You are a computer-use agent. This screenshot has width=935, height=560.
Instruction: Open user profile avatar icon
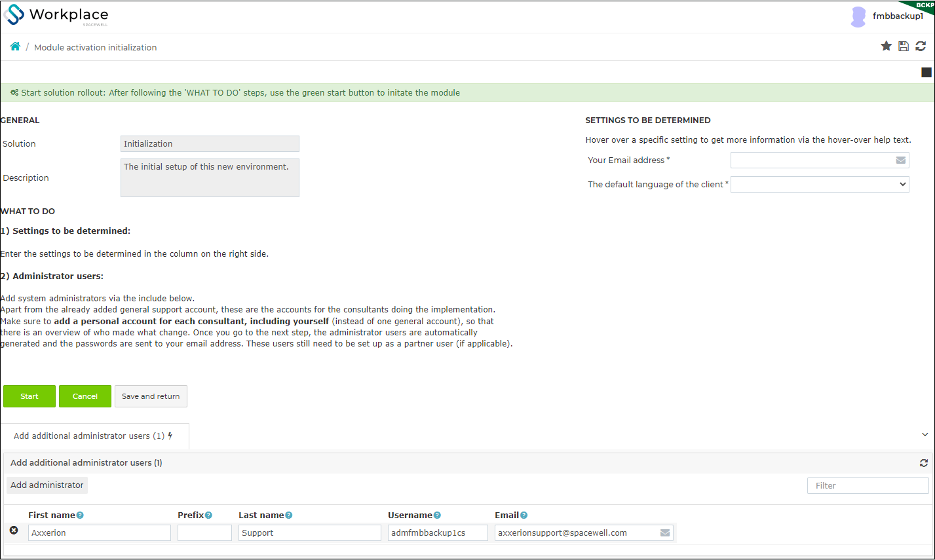pos(858,16)
